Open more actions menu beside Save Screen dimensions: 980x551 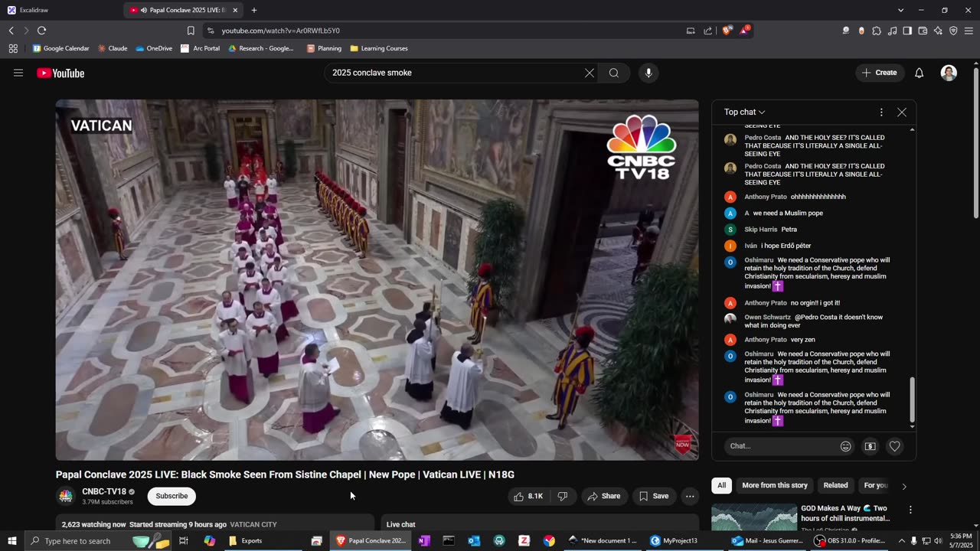coord(690,496)
